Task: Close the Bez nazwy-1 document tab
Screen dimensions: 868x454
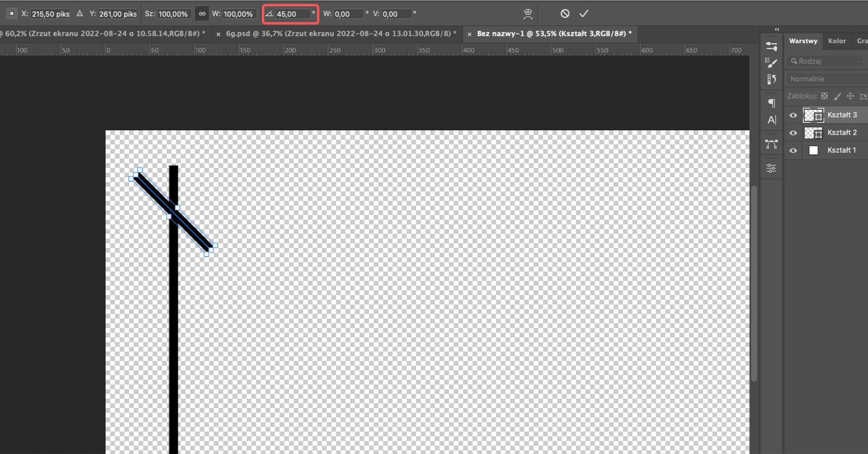Action: [469, 34]
